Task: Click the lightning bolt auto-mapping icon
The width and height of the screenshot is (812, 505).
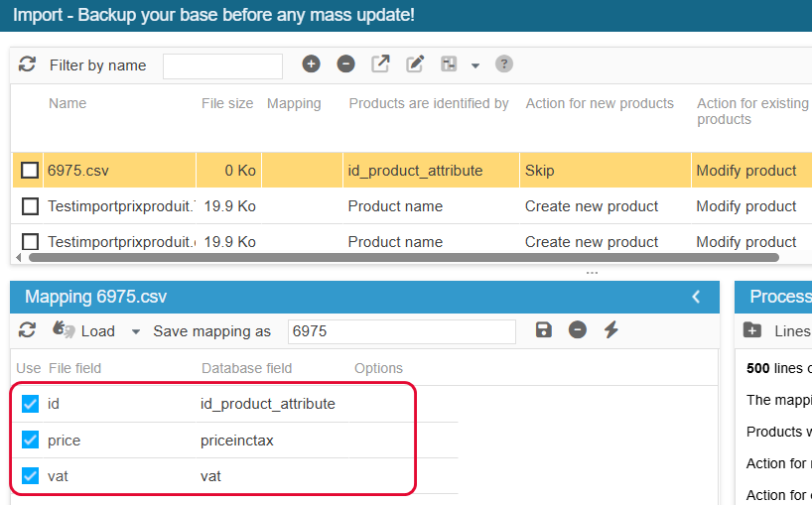Action: click(x=611, y=329)
